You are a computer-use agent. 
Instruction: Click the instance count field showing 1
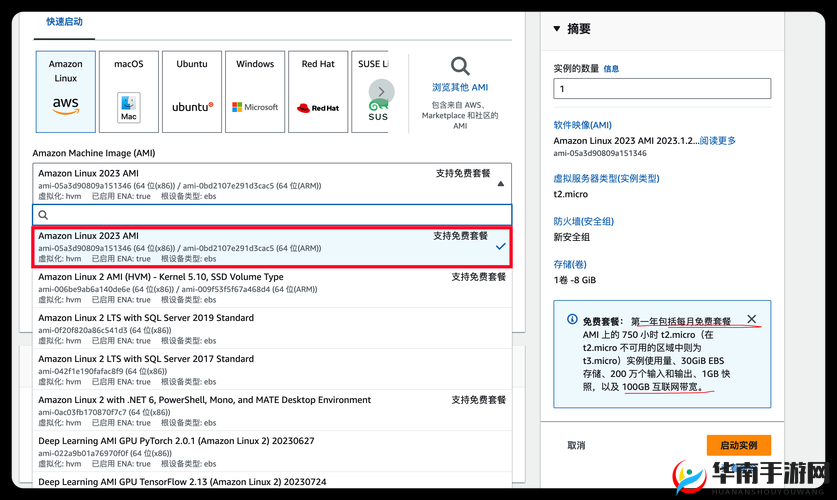point(662,89)
